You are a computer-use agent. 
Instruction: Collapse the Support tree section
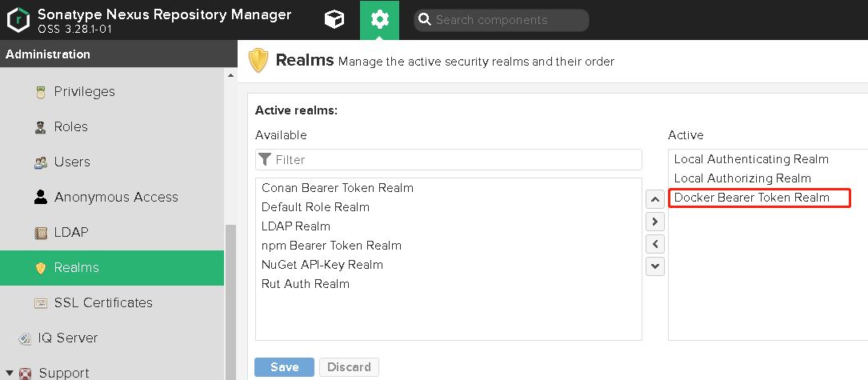tap(9, 373)
